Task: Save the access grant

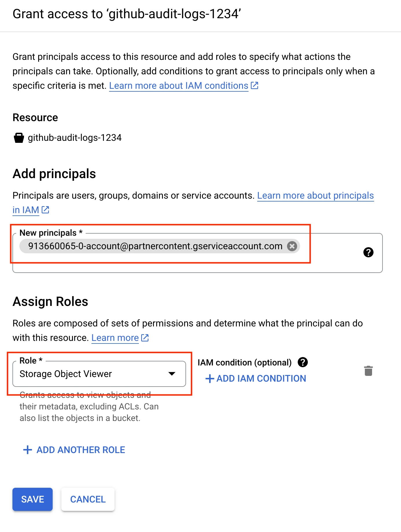Action: tap(32, 499)
